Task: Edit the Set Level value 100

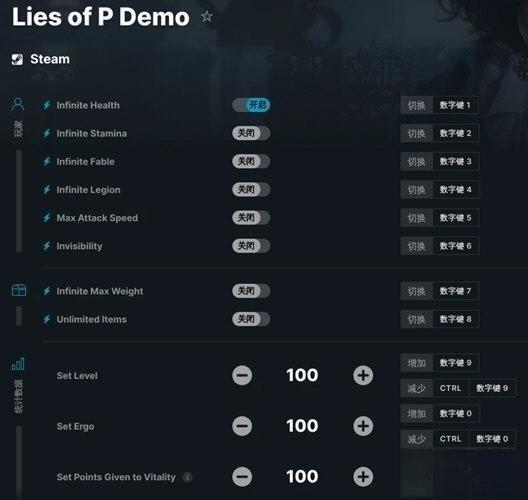Action: tap(302, 375)
